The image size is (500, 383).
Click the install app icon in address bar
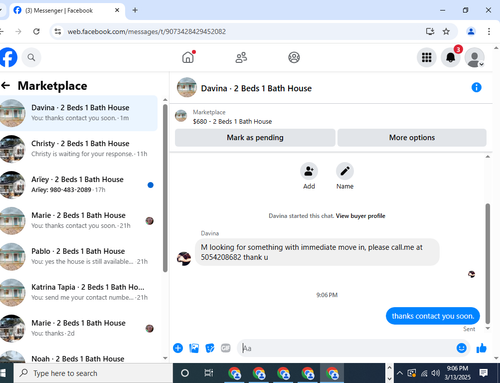(430, 31)
